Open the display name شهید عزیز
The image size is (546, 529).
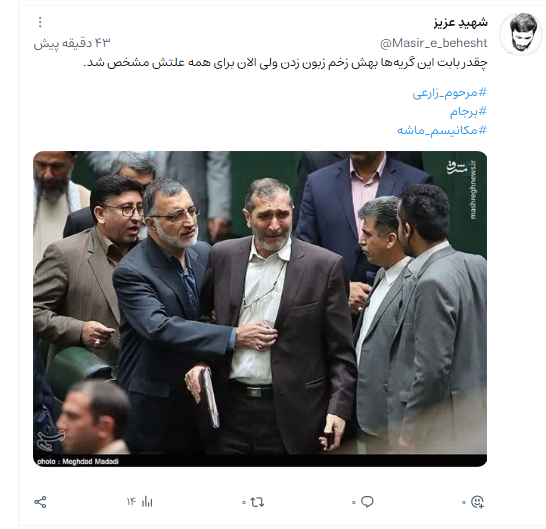pos(461,22)
